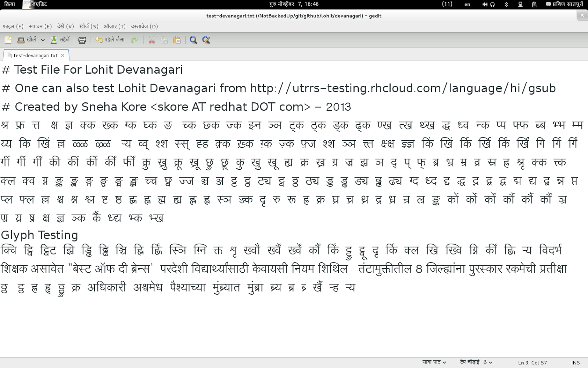Expand the dropdown arrow next to खोलें

click(x=43, y=39)
